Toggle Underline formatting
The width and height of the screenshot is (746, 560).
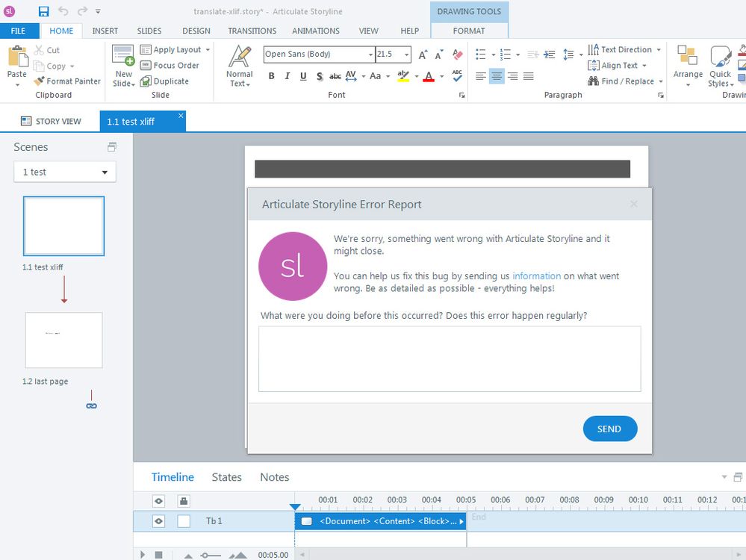(303, 76)
